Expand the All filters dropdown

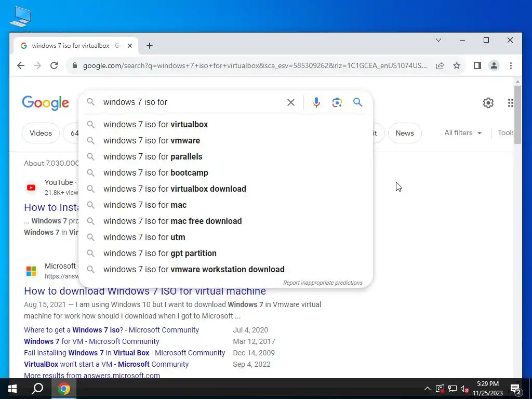point(463,132)
